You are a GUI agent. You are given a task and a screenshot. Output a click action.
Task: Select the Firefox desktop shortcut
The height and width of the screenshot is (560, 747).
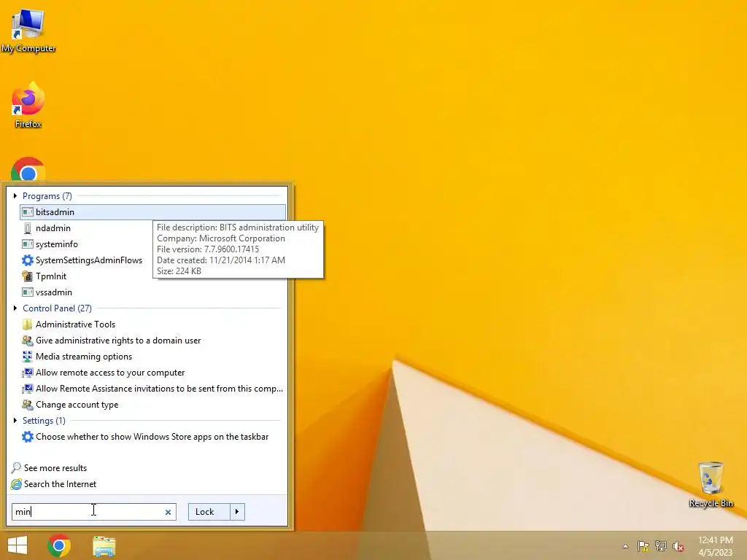click(28, 106)
